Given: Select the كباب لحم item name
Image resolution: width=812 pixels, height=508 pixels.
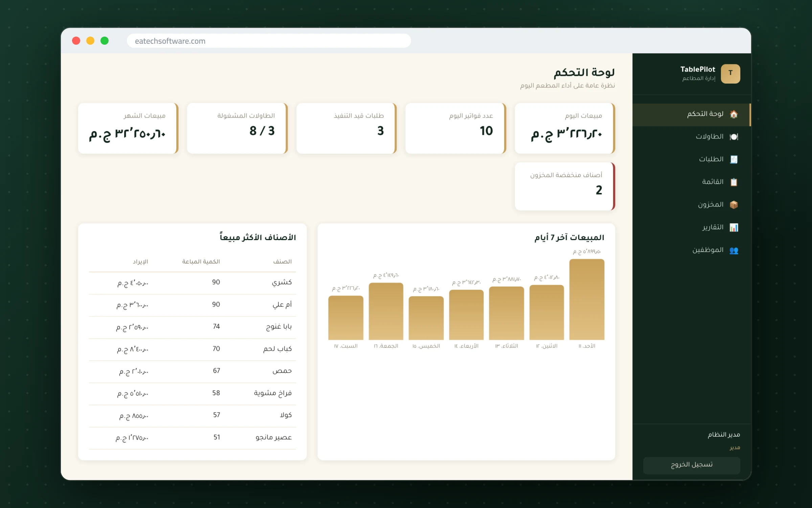Looking at the screenshot, I should point(277,349).
